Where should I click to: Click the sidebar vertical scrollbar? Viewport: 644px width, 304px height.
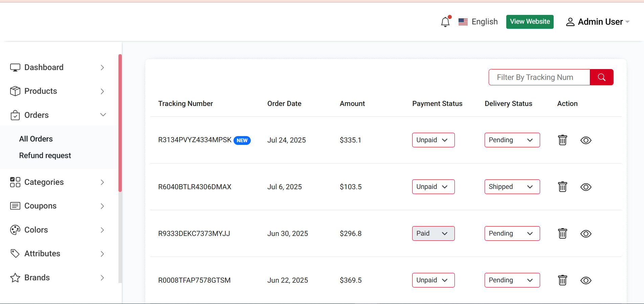point(120,123)
